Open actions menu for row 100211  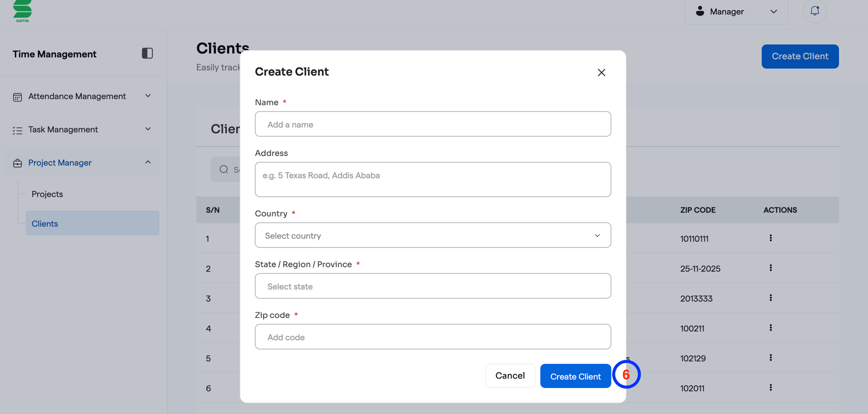coord(770,327)
